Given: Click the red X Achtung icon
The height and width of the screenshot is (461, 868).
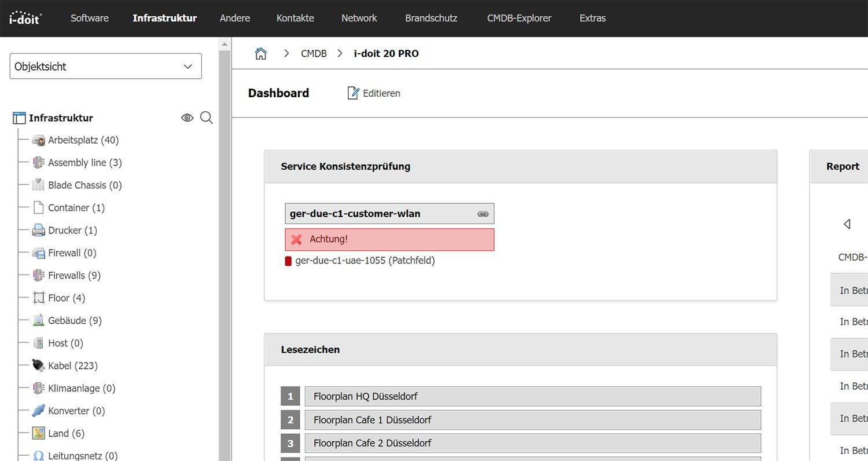Looking at the screenshot, I should pos(297,239).
